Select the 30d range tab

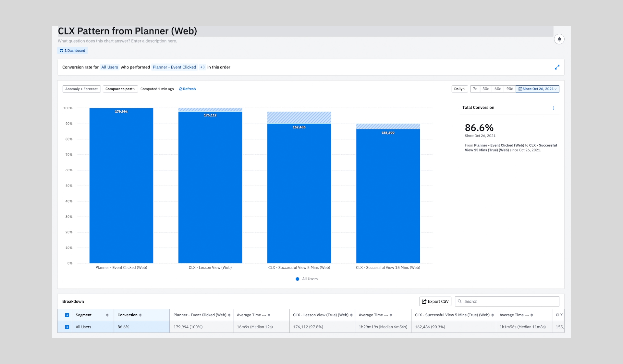pos(486,89)
